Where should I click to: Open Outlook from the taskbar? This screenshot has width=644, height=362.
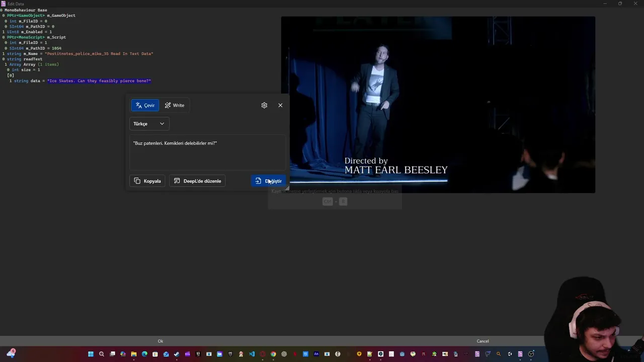point(166,354)
